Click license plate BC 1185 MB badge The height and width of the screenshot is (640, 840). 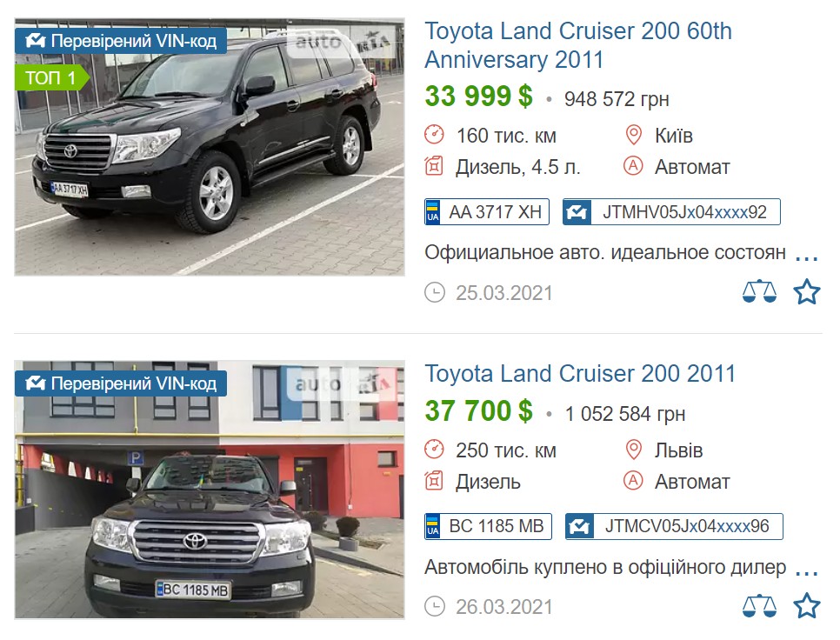[488, 526]
